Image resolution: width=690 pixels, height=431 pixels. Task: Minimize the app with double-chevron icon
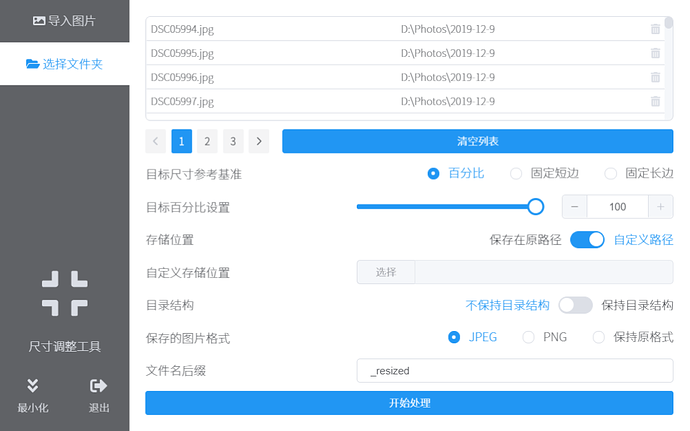coord(32,386)
